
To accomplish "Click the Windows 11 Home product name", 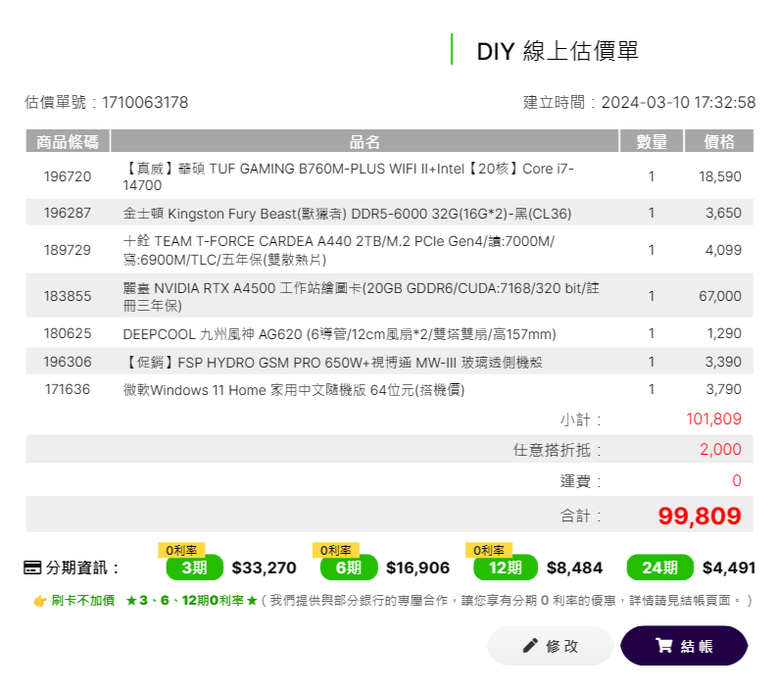I will 293,390.
